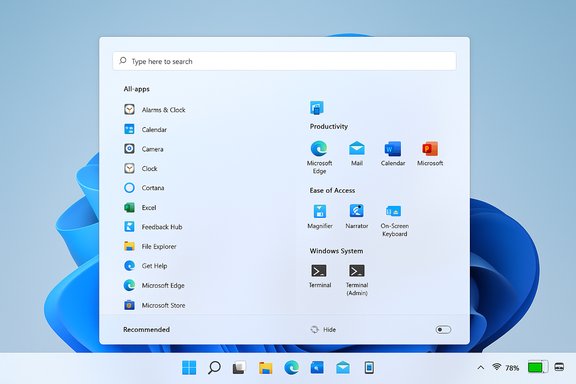The image size is (576, 384).
Task: Toggle the Recommended section switch
Action: click(443, 330)
